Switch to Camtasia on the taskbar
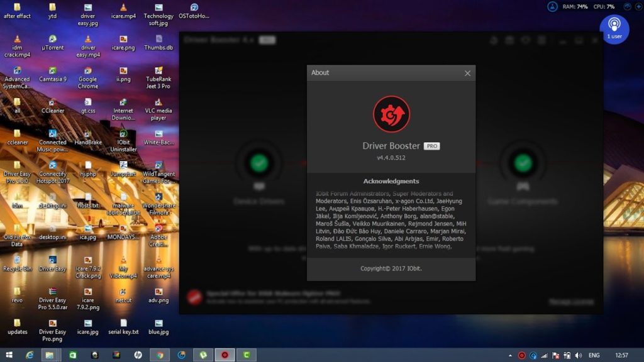The width and height of the screenshot is (644, 362). point(247,355)
